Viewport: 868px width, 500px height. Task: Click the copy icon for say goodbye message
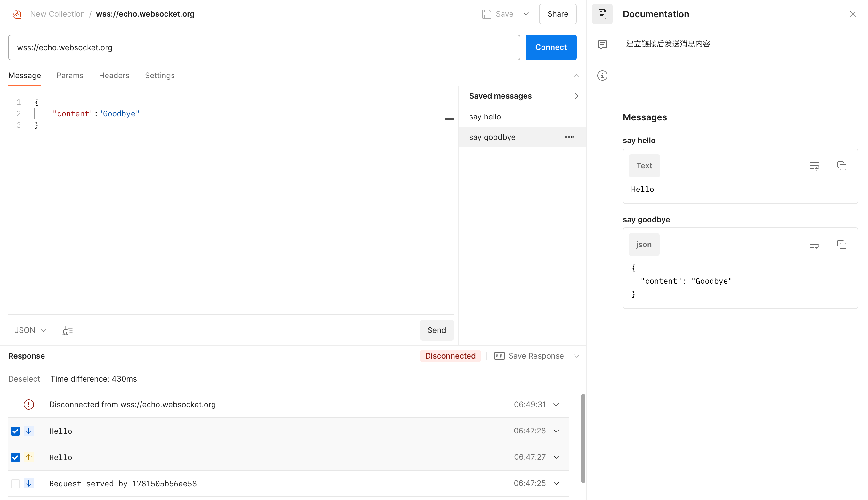coord(842,244)
